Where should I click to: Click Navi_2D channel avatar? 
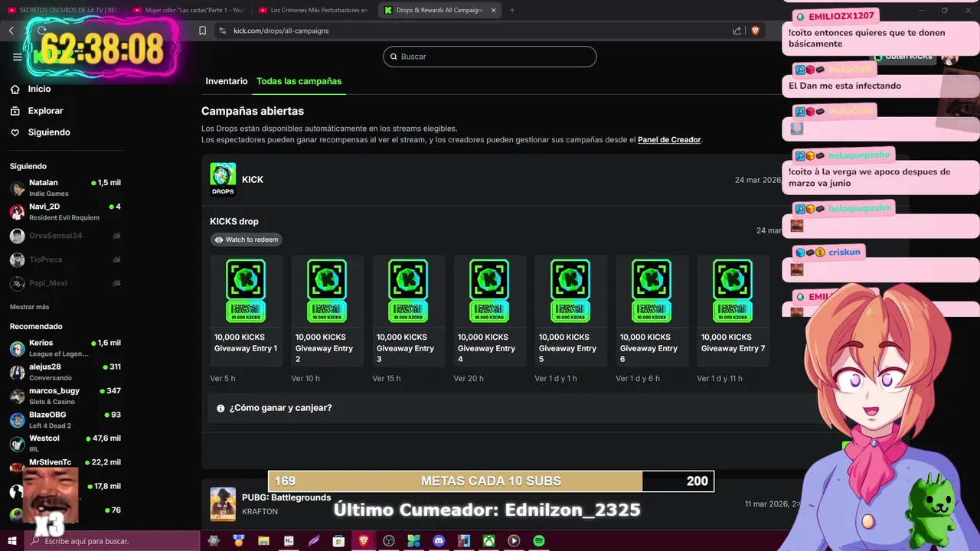point(17,212)
